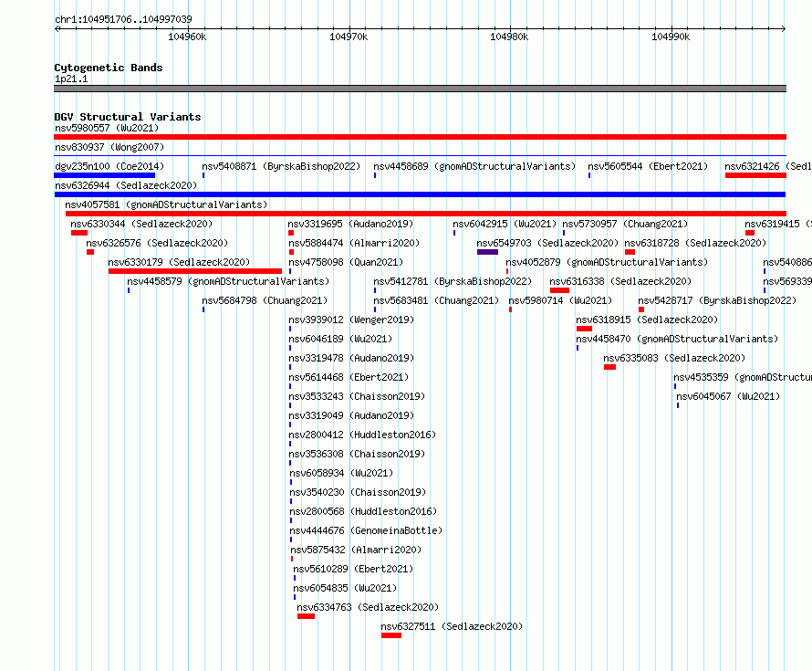
Task: Open nsv4758098 (Quan2021) variant
Action: pyautogui.click(x=346, y=262)
